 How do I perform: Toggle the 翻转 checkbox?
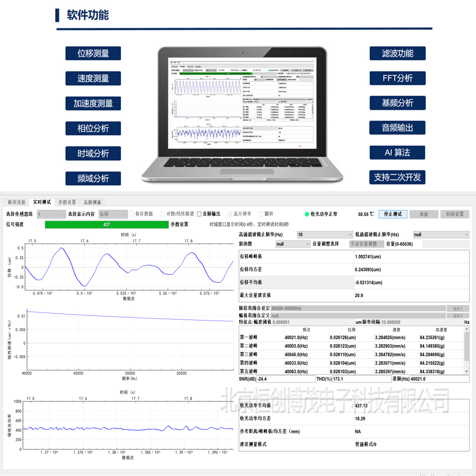261,214
